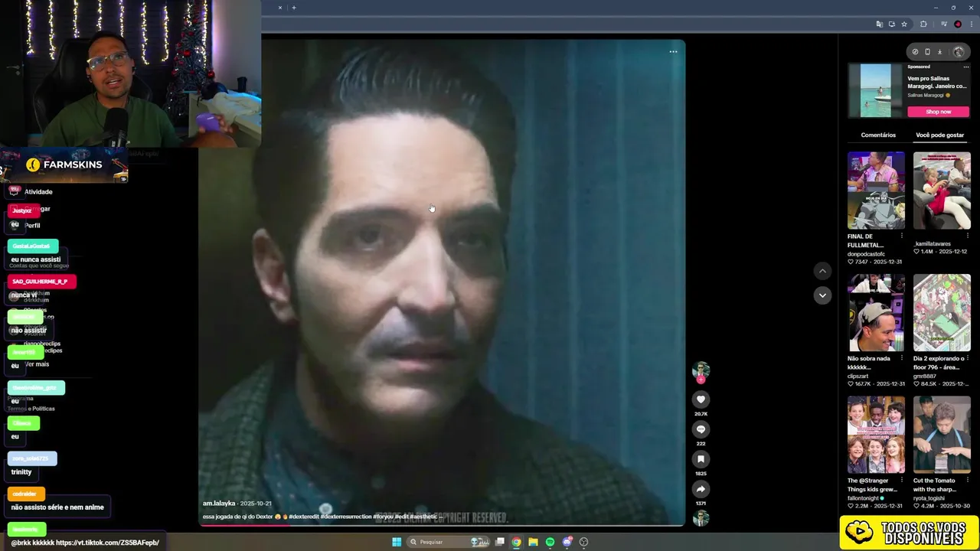Image resolution: width=980 pixels, height=551 pixels.
Task: Open the clipszart creator name
Action: pos(860,376)
